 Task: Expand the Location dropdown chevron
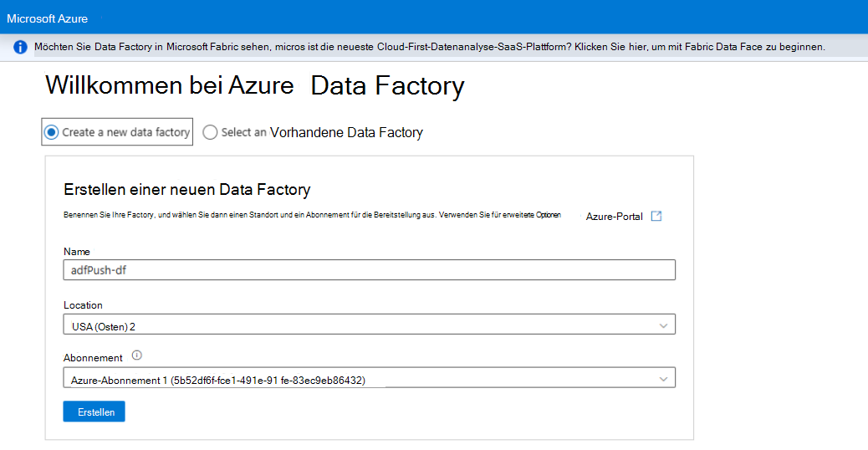pos(663,326)
